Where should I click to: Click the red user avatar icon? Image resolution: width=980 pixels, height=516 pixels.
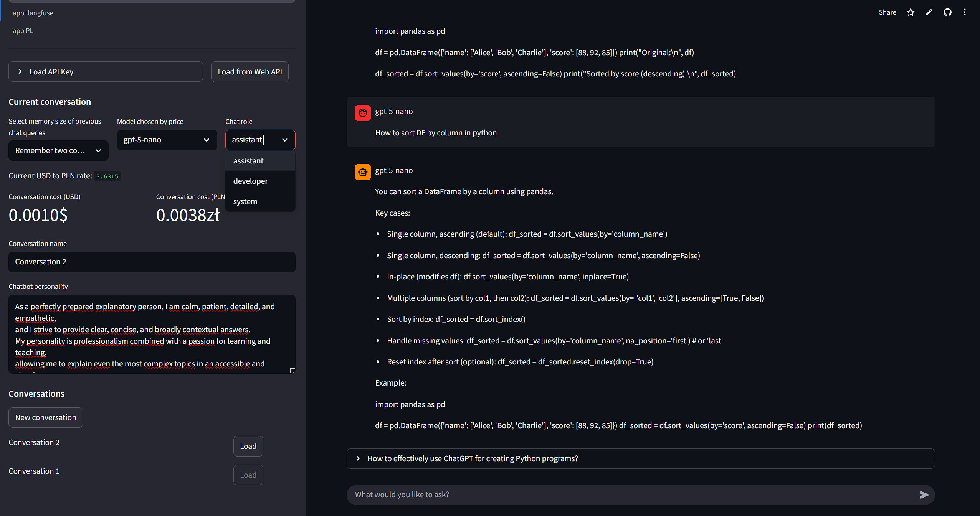[x=363, y=113]
